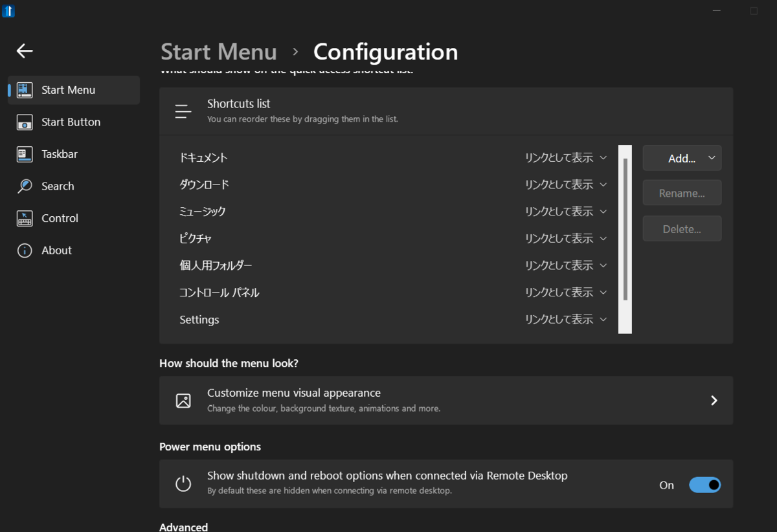The height and width of the screenshot is (532, 777).
Task: Click the Start Menu breadcrumb link
Action: coord(218,52)
